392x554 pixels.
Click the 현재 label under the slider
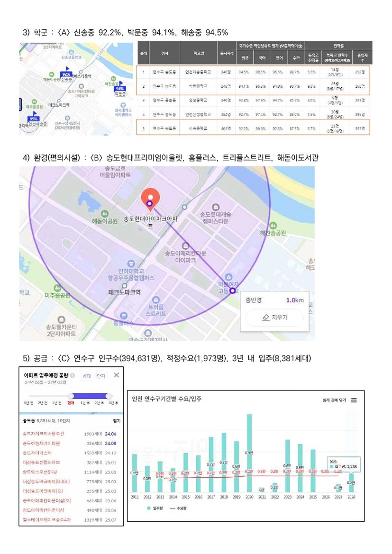pos(71,403)
